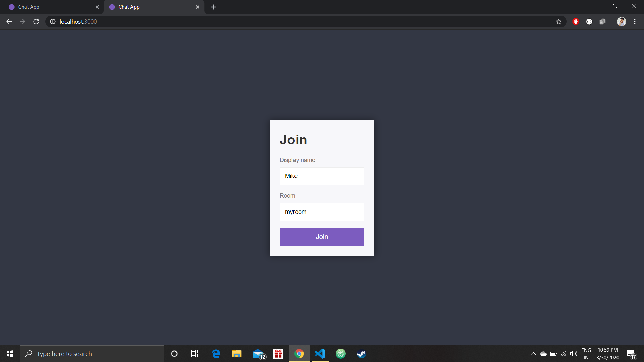Open the Mail app showing 12 notifications

click(x=258, y=354)
